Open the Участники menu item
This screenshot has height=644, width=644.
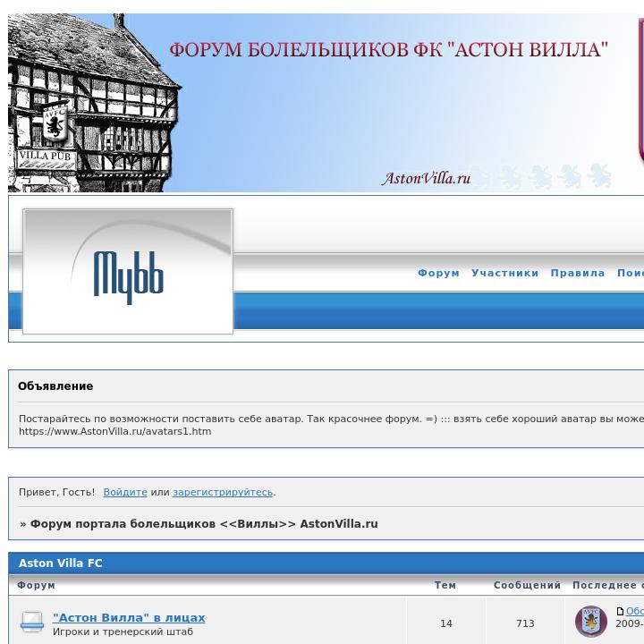(504, 273)
